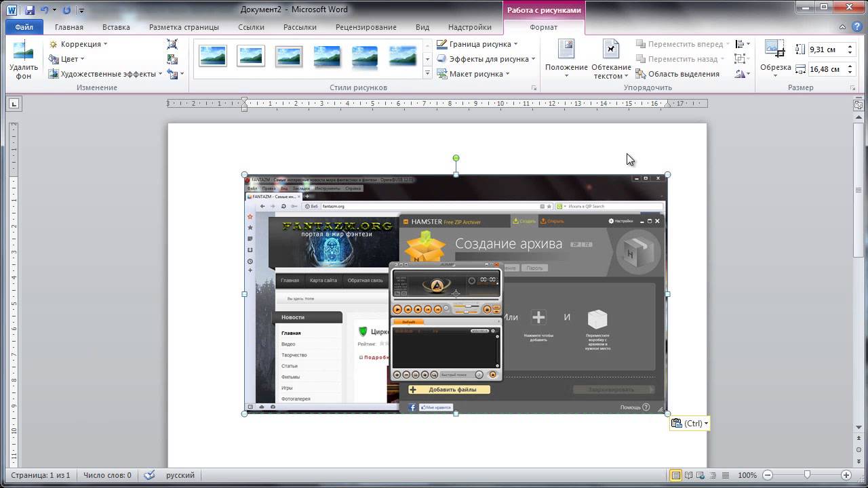Switch to Outline view
Viewport: 868px width, 488px height.
(x=713, y=475)
